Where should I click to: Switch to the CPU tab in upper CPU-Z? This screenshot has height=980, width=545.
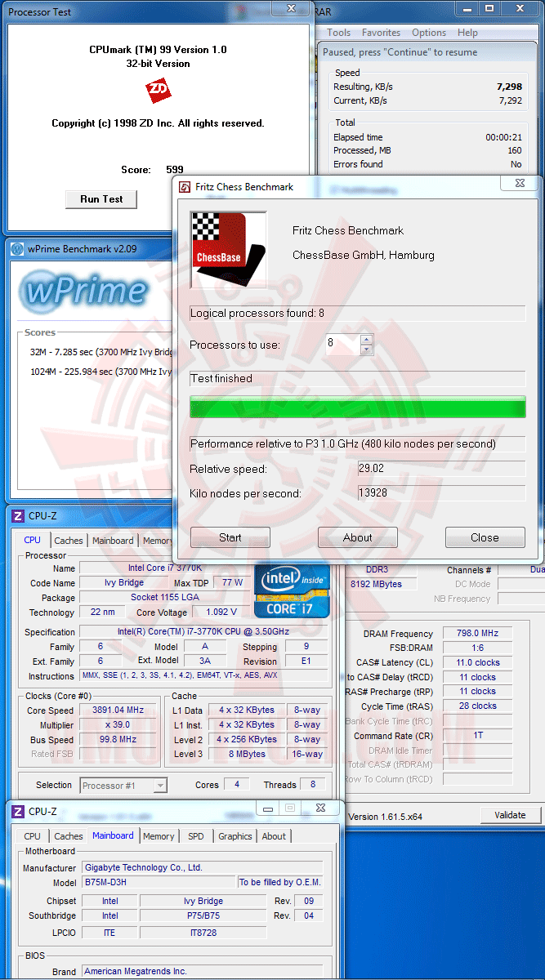click(x=33, y=540)
